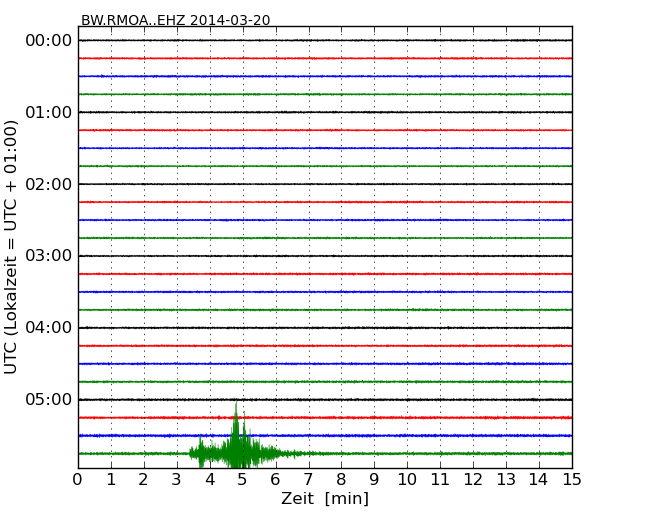The image size is (650, 520).
Task: Click x-axis tick label 8
Action: click(341, 480)
